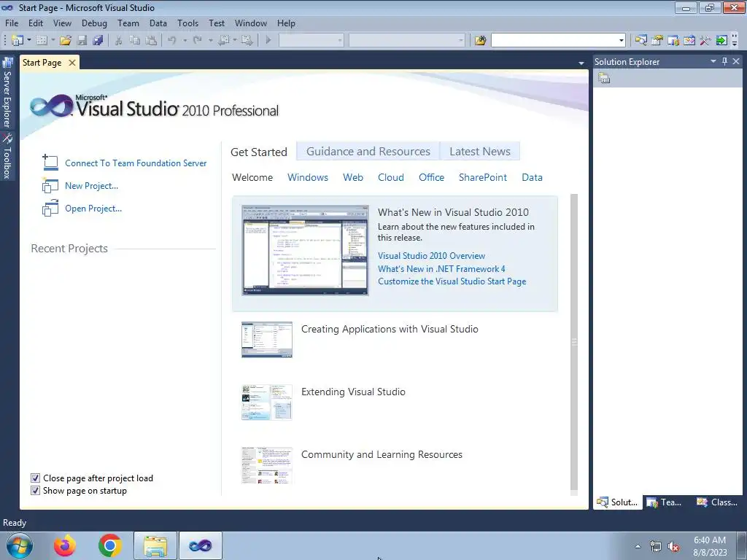The height and width of the screenshot is (560, 747).
Task: Pin the Solution Explorer with auto-hide pin
Action: click(724, 61)
